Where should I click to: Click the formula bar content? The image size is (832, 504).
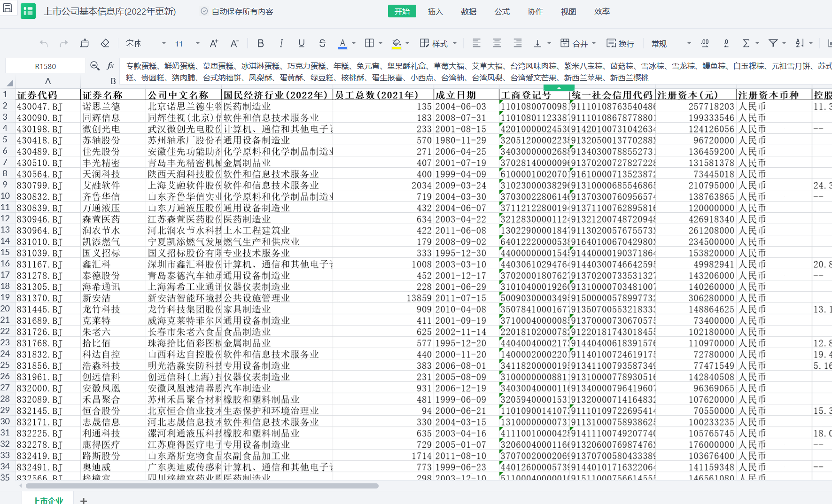(476, 72)
